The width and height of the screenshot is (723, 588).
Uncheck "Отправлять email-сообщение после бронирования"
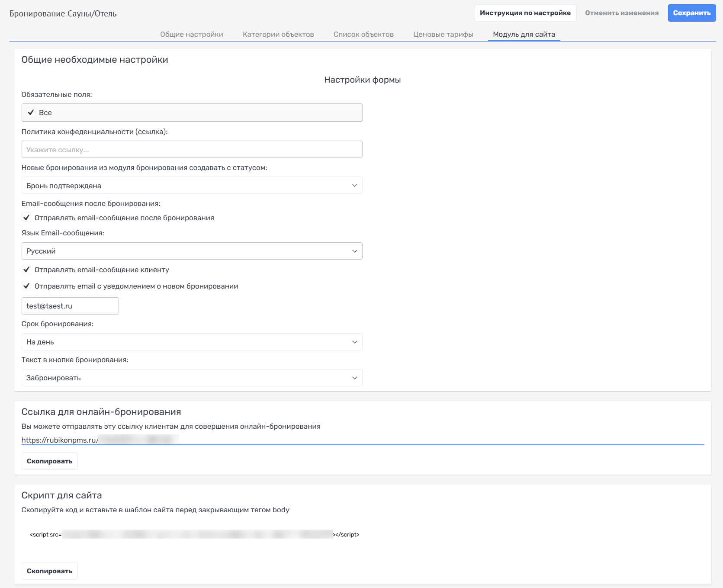tap(26, 218)
